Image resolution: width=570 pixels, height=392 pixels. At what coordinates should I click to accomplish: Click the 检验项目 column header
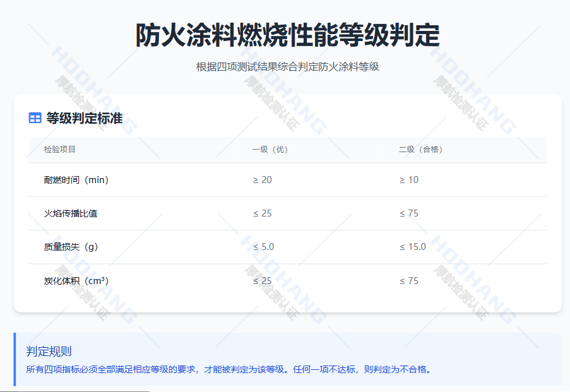click(60, 150)
